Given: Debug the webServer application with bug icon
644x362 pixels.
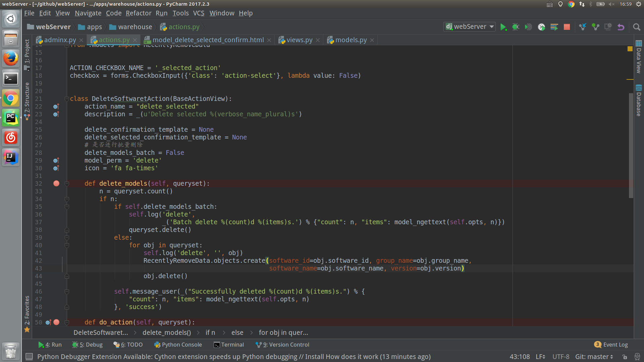Looking at the screenshot, I should [516, 27].
